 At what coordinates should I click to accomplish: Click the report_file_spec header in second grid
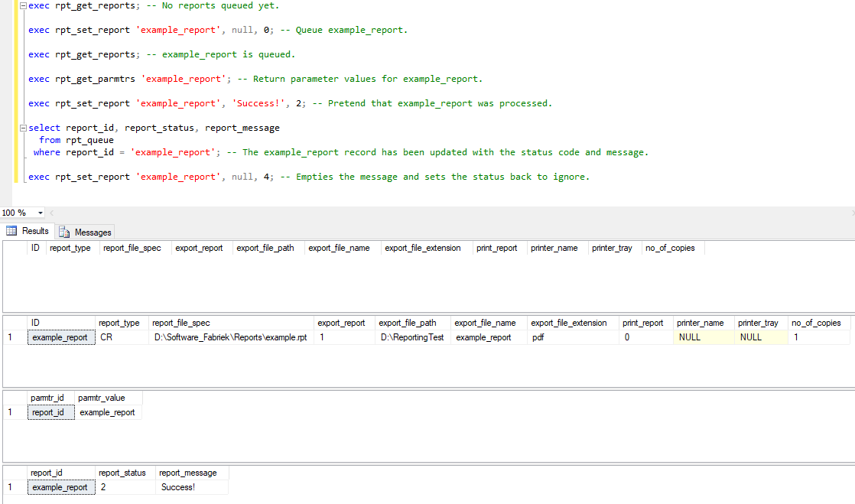(181, 323)
